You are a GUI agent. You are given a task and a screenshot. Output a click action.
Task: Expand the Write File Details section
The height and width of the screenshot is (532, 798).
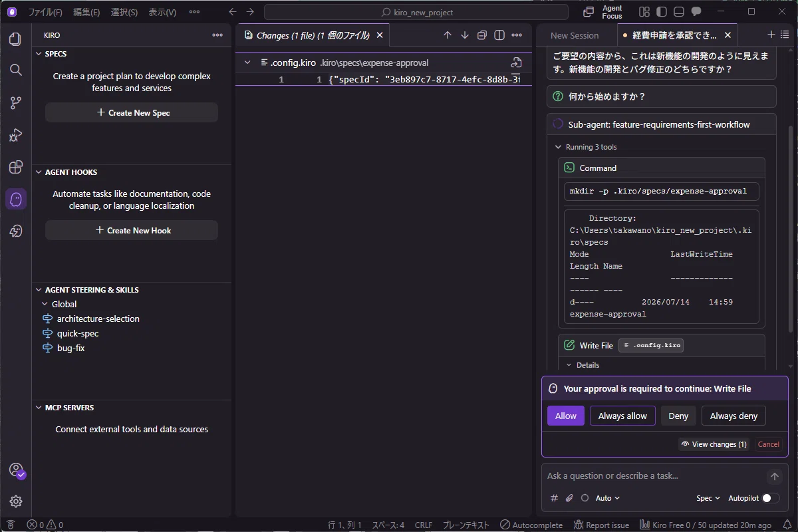click(x=583, y=365)
